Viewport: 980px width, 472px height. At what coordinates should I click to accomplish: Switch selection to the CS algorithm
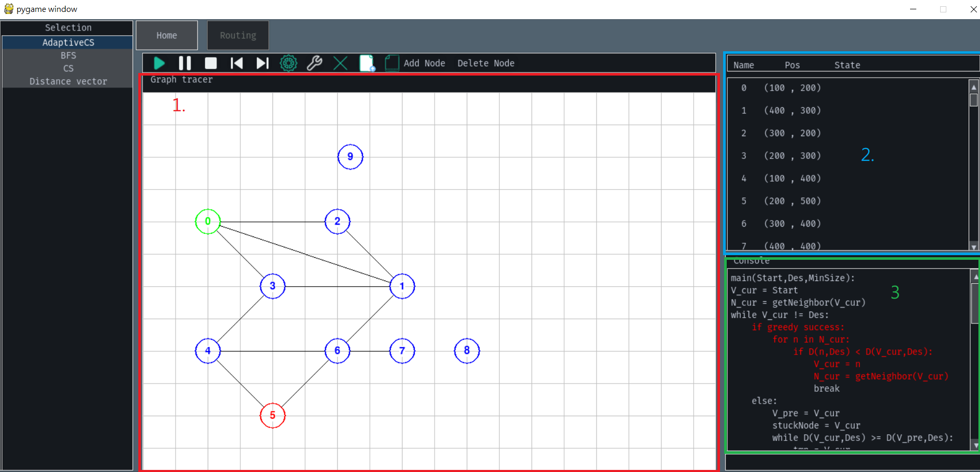[x=68, y=68]
